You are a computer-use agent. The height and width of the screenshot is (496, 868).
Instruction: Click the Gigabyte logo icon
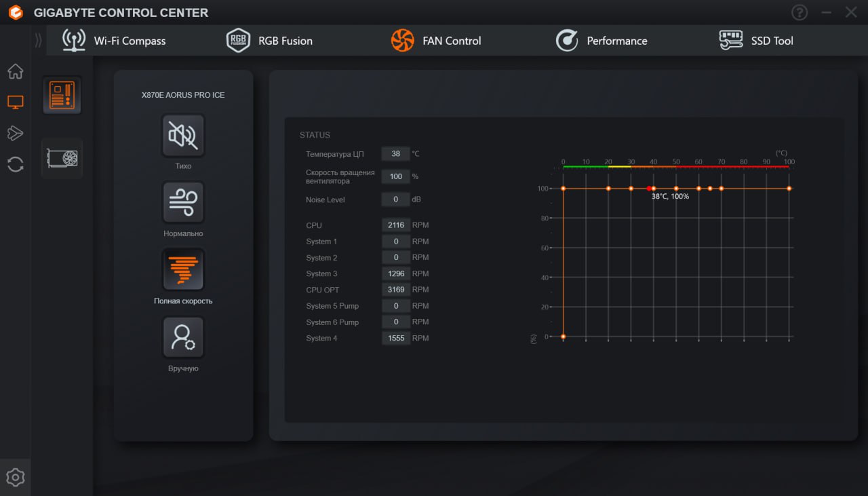click(x=16, y=12)
